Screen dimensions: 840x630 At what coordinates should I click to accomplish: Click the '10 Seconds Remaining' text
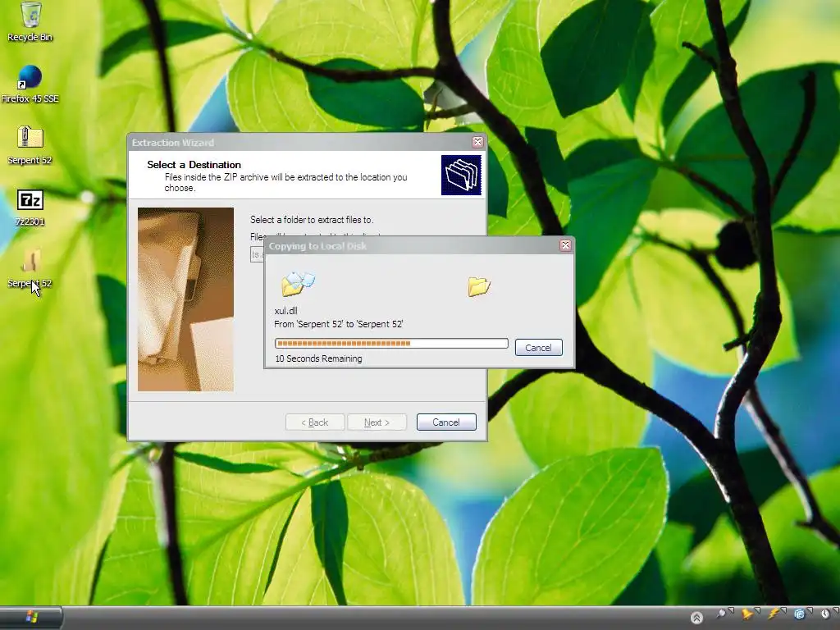(x=318, y=358)
